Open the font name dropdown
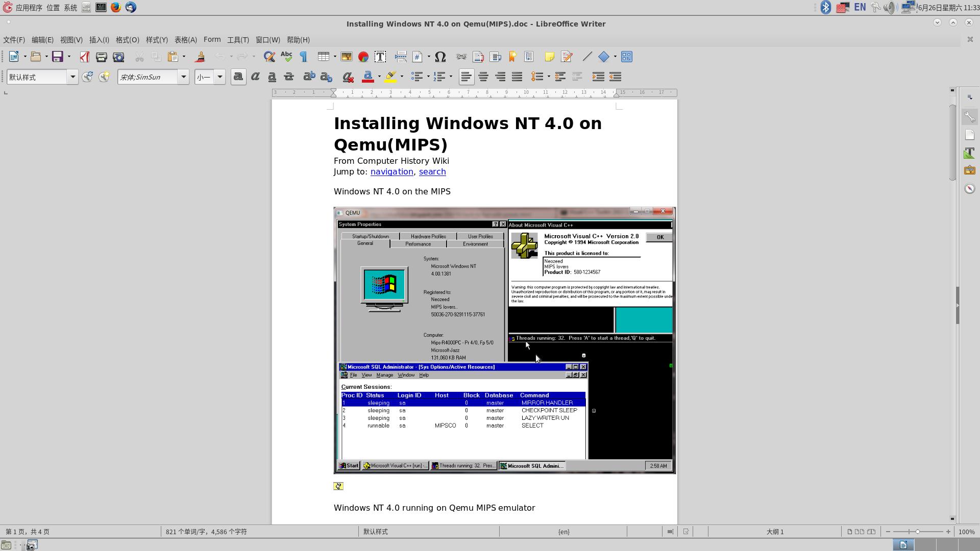Screen dimensions: 980x551 (183, 77)
